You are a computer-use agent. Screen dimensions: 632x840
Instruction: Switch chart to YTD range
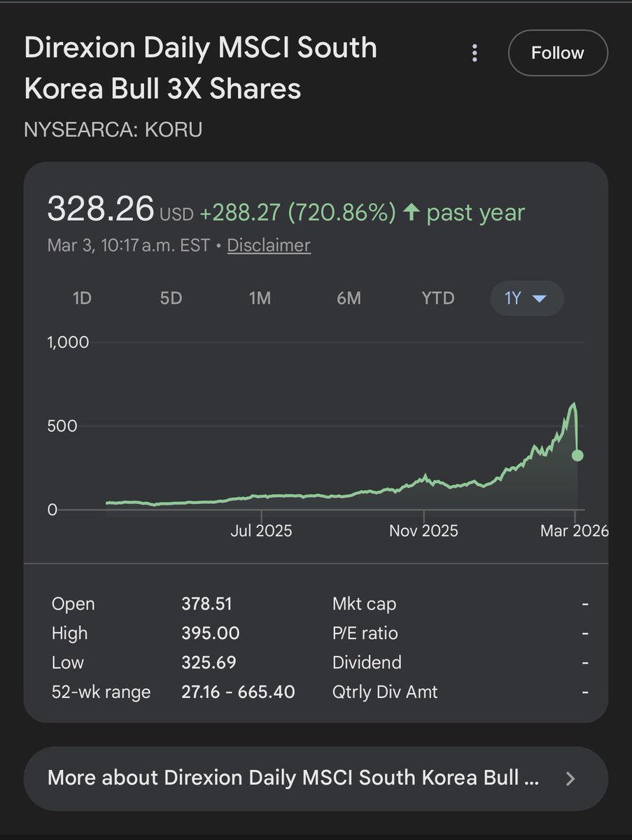point(438,298)
